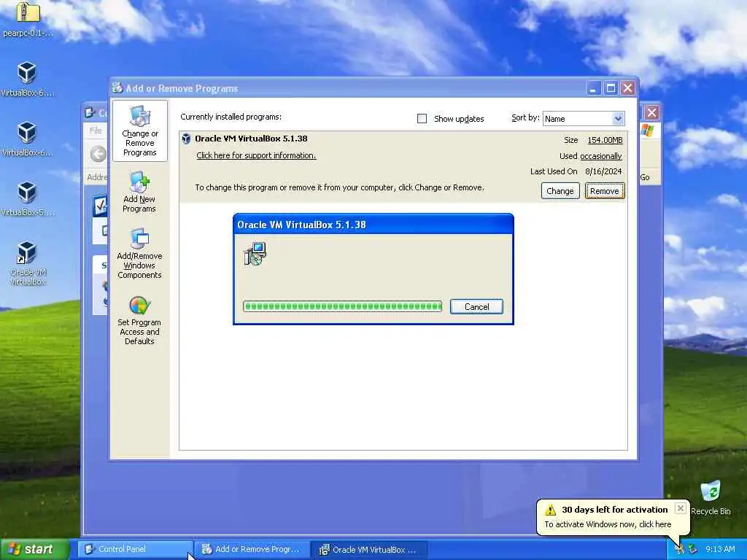The image size is (747, 560).
Task: Switch to Control Panel taskbar button
Action: click(x=136, y=549)
